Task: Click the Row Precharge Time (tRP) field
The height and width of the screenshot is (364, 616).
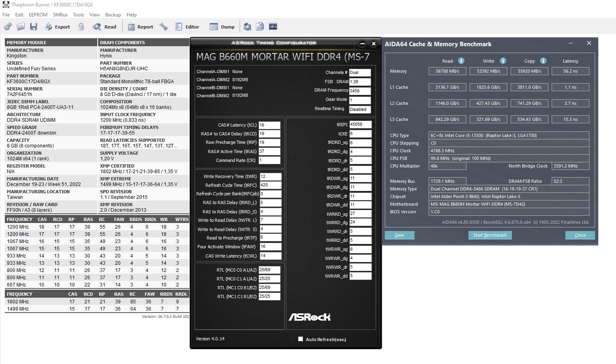Action: (269, 143)
